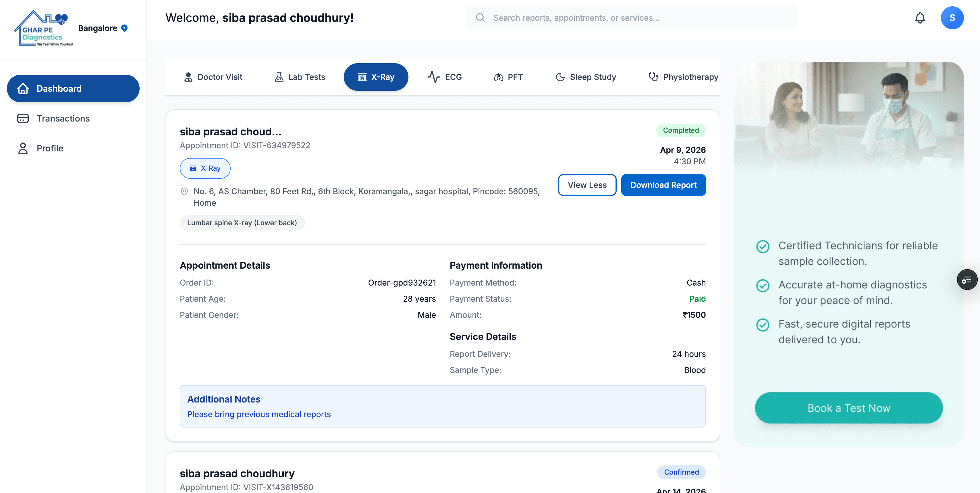Open the Dashboard page
Image resolution: width=980 pixels, height=493 pixels.
(73, 89)
